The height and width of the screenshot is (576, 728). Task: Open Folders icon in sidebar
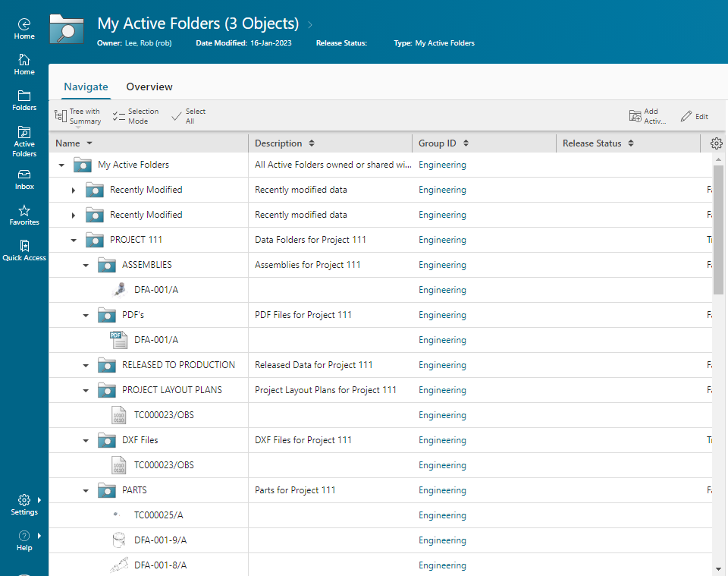click(24, 100)
